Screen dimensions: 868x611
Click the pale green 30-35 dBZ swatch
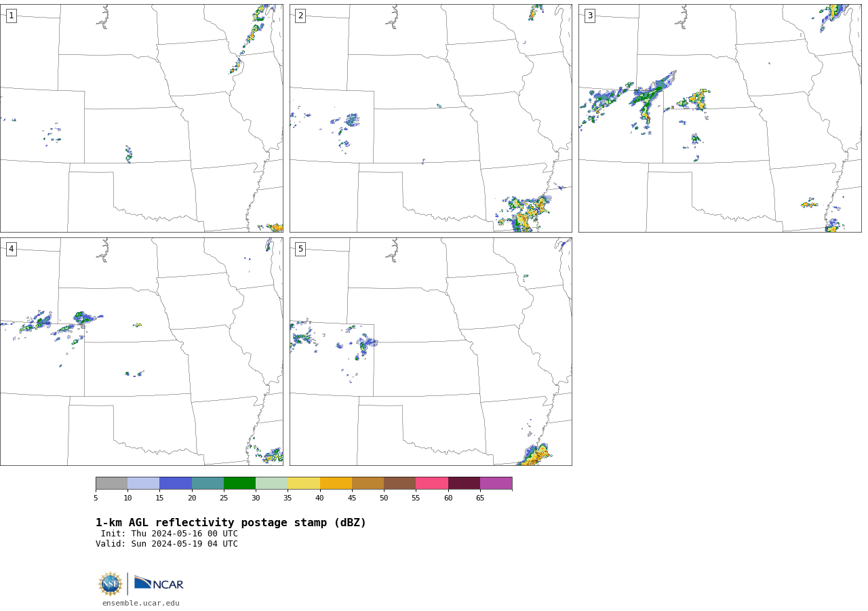pos(272,484)
